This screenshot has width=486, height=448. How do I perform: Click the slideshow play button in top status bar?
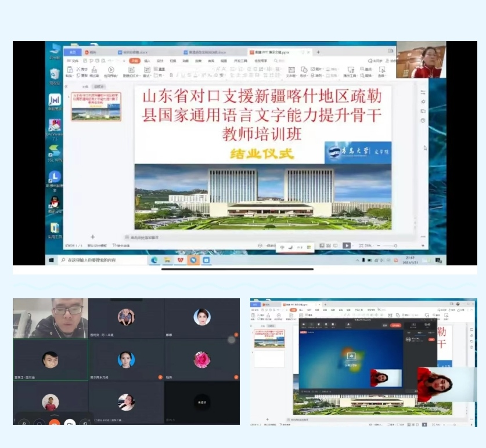(347, 245)
